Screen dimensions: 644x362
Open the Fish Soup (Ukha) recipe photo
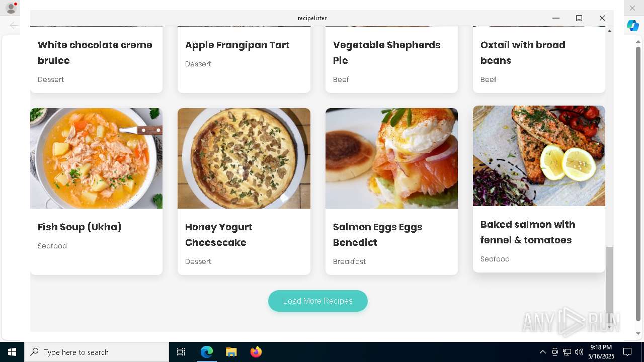point(96,158)
